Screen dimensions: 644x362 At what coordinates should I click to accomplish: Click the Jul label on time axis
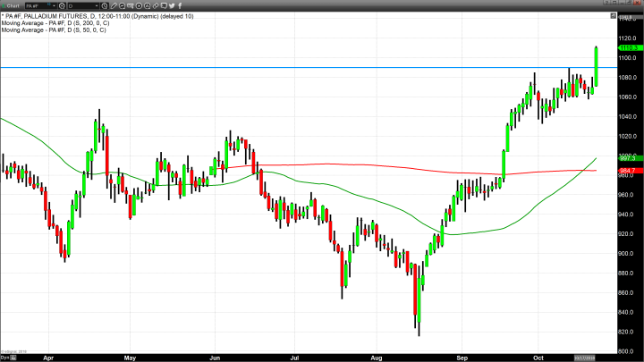click(x=294, y=358)
